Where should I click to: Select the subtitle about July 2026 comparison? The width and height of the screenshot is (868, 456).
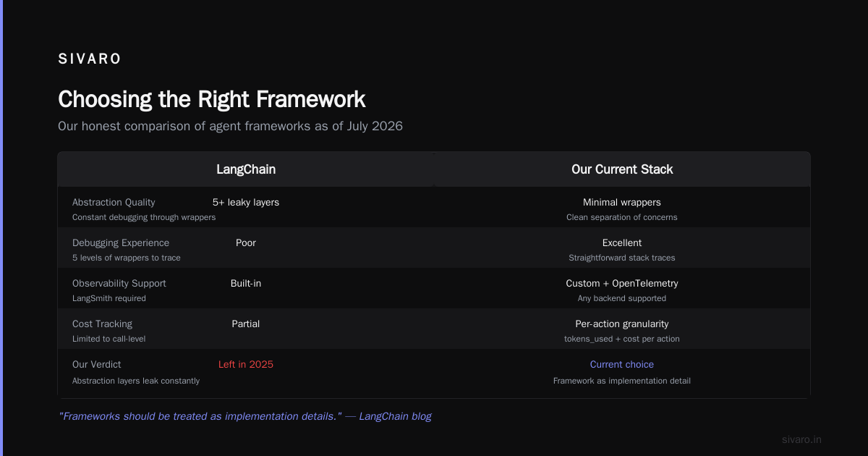click(230, 126)
